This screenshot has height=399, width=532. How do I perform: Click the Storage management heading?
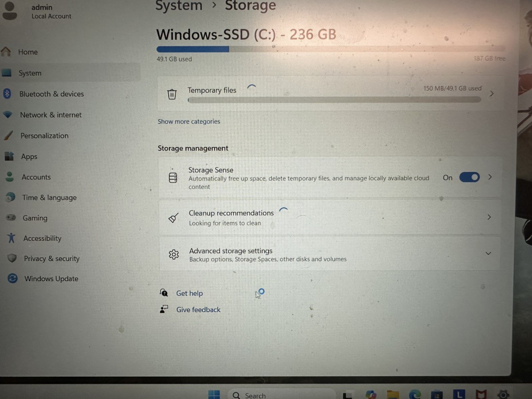(x=193, y=148)
